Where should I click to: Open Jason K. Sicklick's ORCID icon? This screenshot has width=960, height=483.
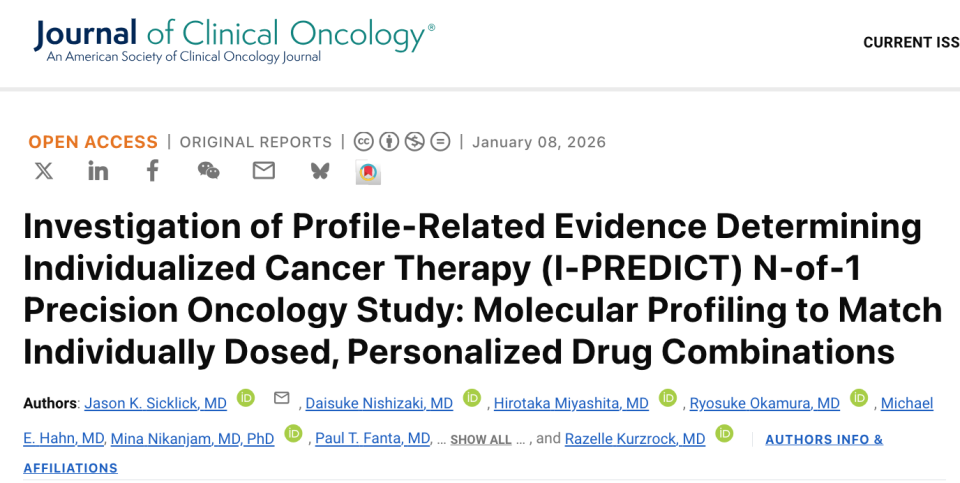[245, 399]
